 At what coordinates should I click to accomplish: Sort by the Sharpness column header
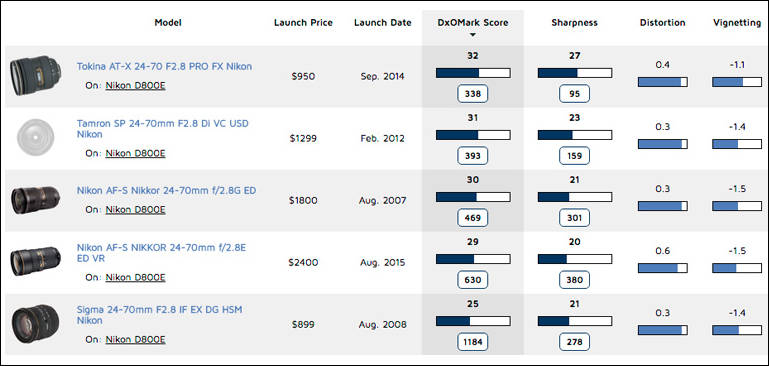pyautogui.click(x=574, y=23)
